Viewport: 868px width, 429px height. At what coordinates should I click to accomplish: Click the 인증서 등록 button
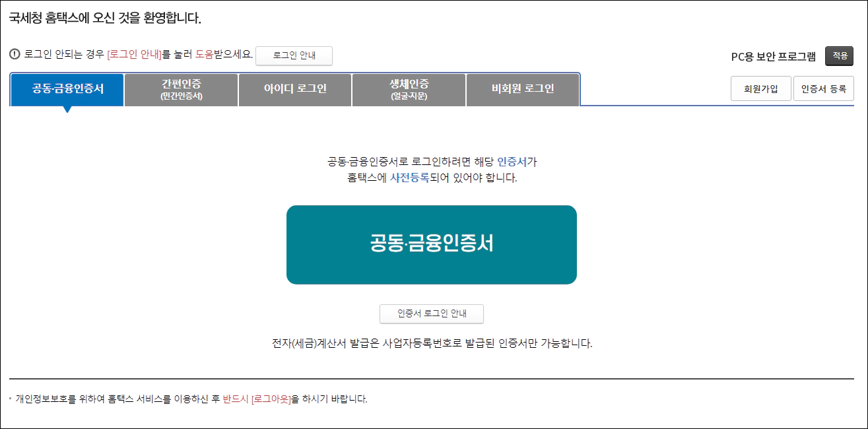point(824,88)
